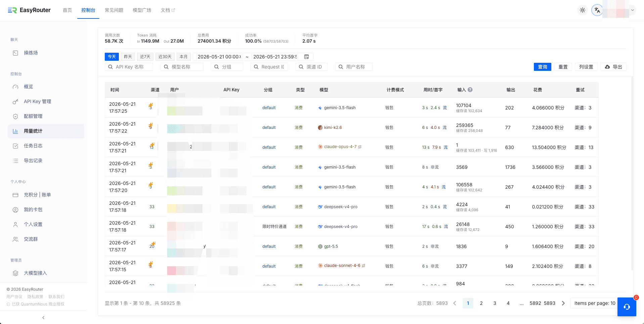Viewport: 644px width, 324px height.
Task: Expand the user account dropdown arrow
Action: (633, 10)
